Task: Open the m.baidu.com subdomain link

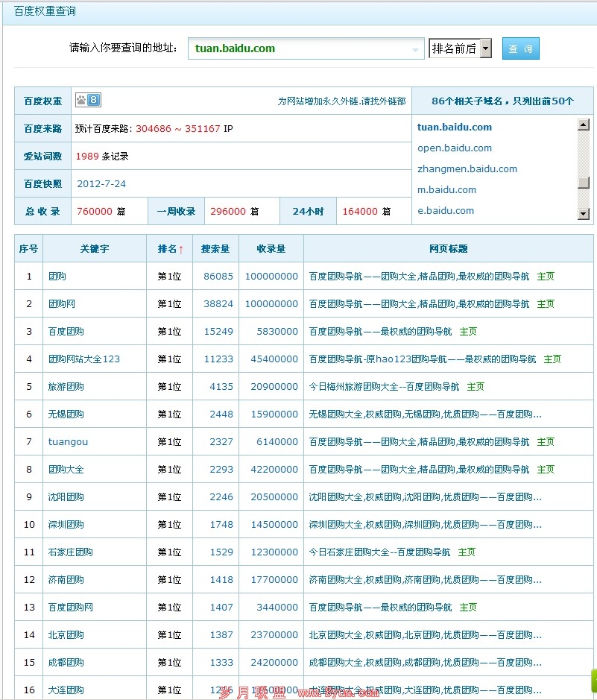Action: [446, 190]
